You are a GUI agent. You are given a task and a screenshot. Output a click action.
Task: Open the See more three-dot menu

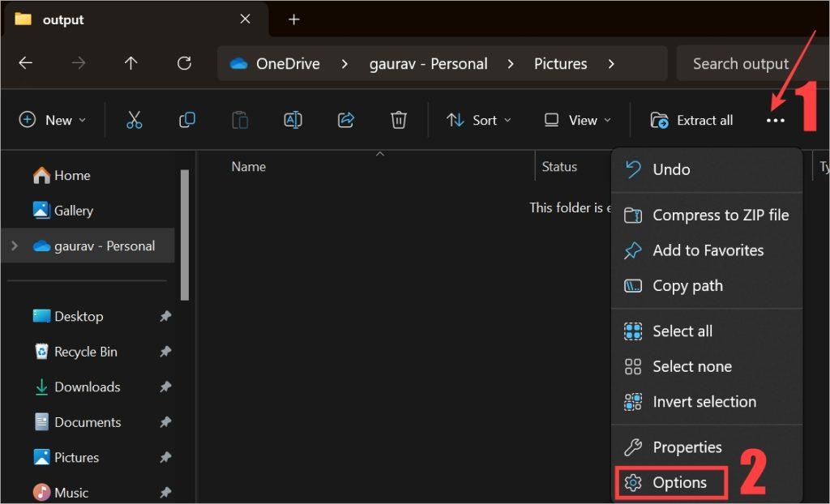point(775,121)
